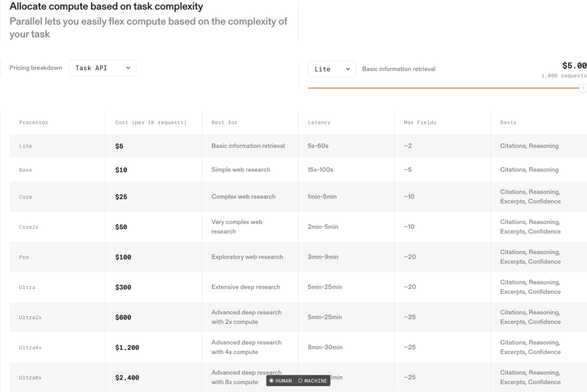This screenshot has height=392, width=587.
Task: Select the Core processor row name
Action: coord(25,197)
